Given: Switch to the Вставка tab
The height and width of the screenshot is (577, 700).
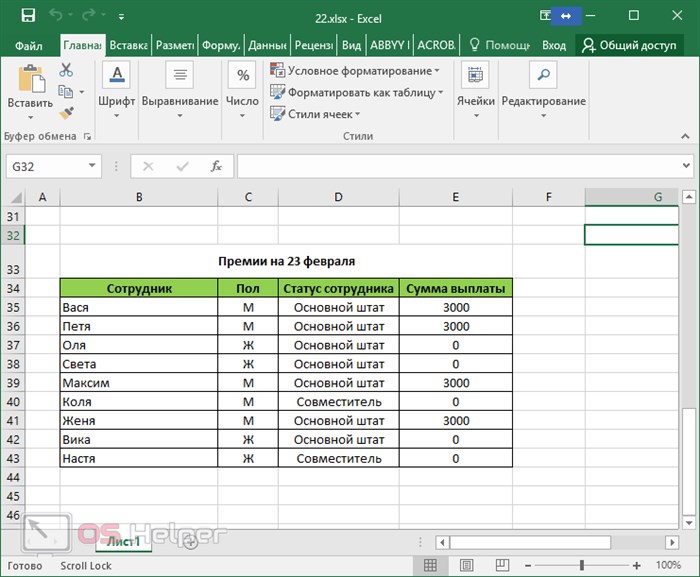Looking at the screenshot, I should pyautogui.click(x=129, y=45).
